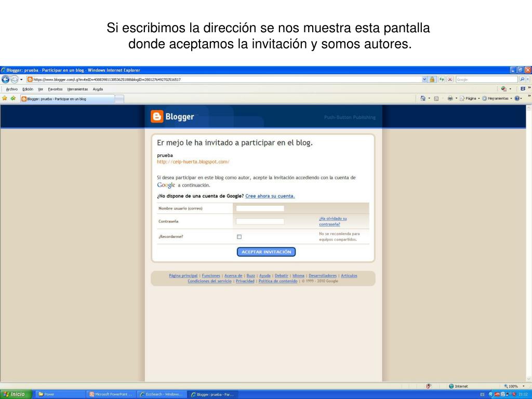Open the Ayuda footer link

coord(265,275)
